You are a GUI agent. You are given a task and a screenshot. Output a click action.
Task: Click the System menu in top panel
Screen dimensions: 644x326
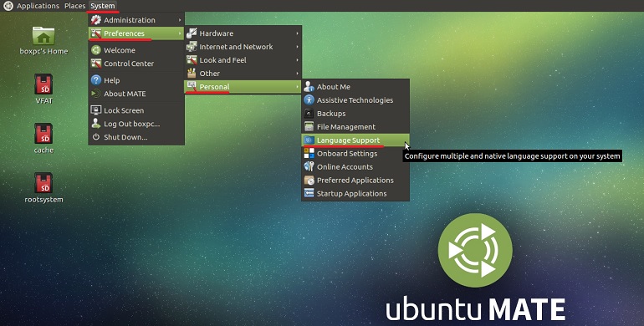pyautogui.click(x=103, y=6)
